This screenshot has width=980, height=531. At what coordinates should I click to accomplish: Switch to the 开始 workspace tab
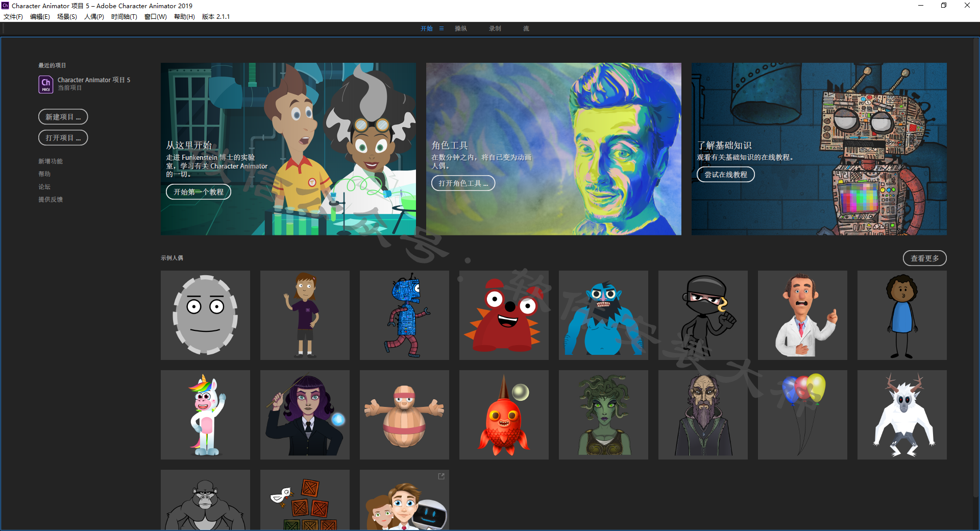pyautogui.click(x=427, y=29)
